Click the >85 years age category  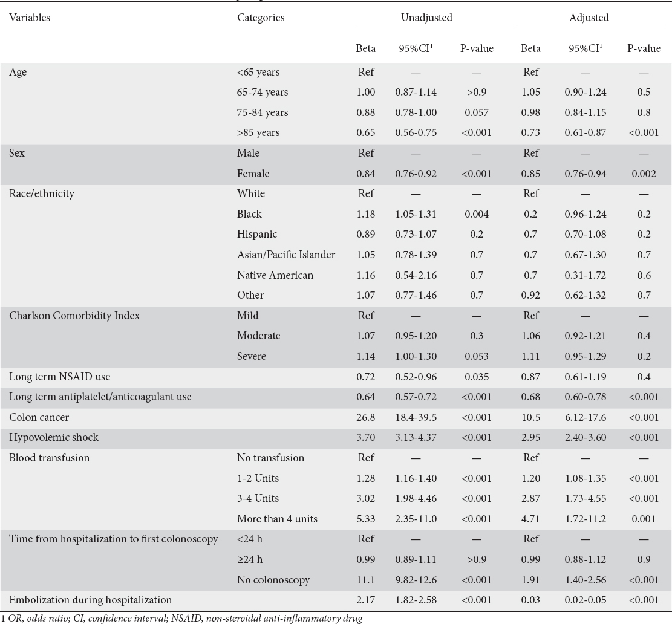coord(258,133)
